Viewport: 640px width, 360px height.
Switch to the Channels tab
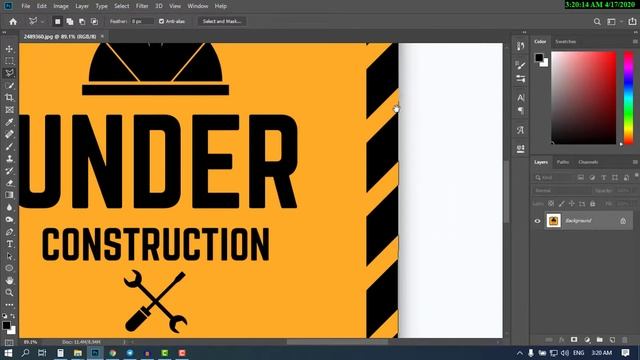tap(588, 162)
